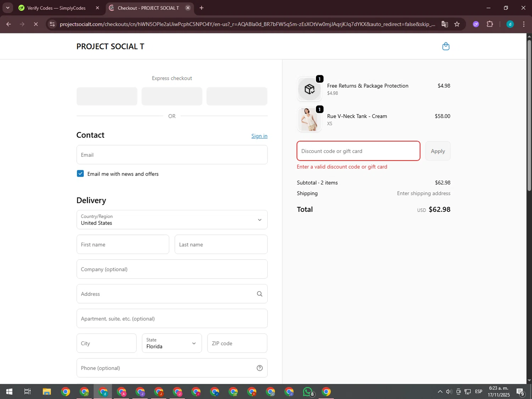Click the City input field
The image size is (532, 399).
click(x=106, y=343)
